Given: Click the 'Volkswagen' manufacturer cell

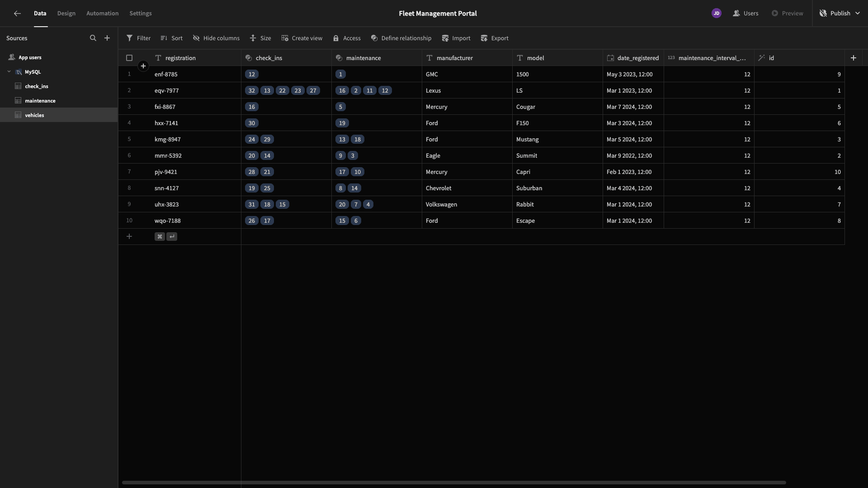Looking at the screenshot, I should coord(467,204).
